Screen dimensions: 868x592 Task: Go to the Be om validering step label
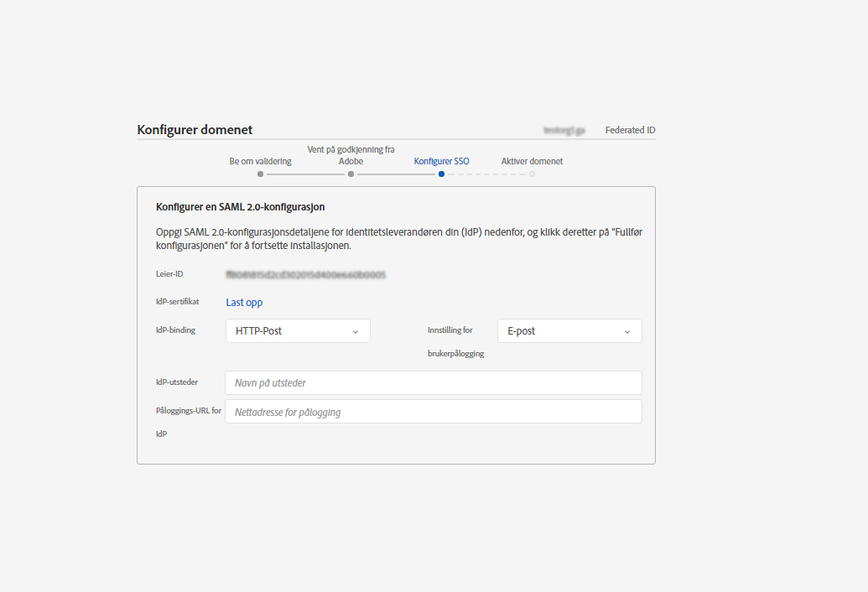(260, 161)
